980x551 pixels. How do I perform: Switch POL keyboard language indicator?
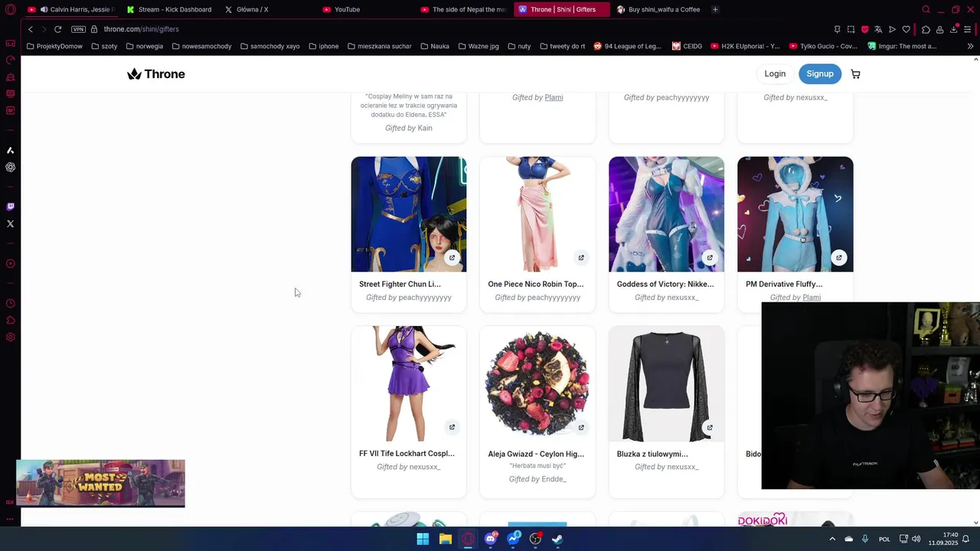point(884,539)
